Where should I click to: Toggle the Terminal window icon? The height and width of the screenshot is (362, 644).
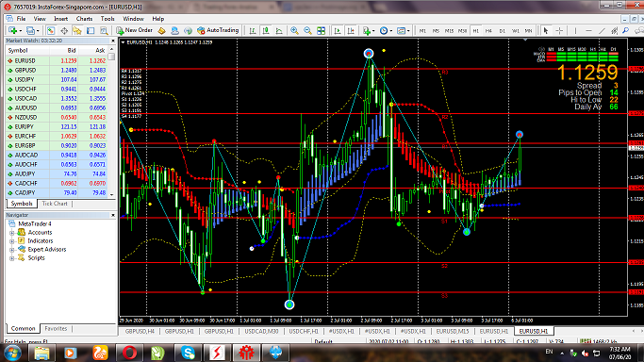91,31
